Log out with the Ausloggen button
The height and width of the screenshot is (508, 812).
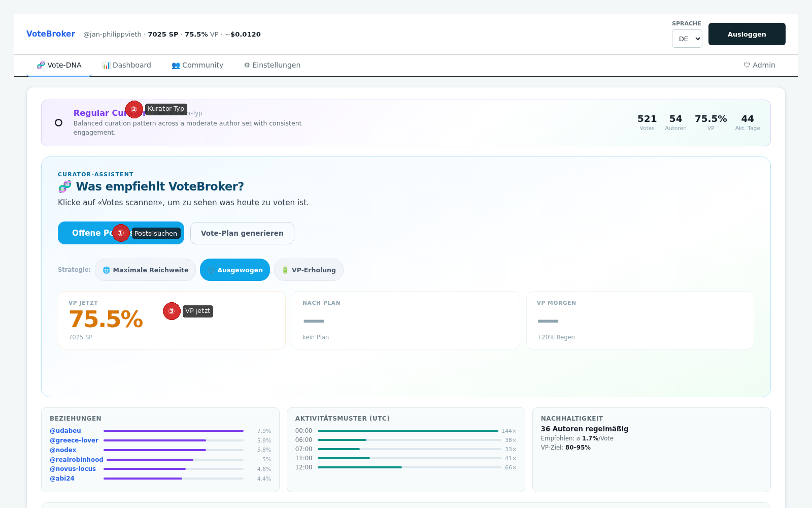click(x=747, y=34)
